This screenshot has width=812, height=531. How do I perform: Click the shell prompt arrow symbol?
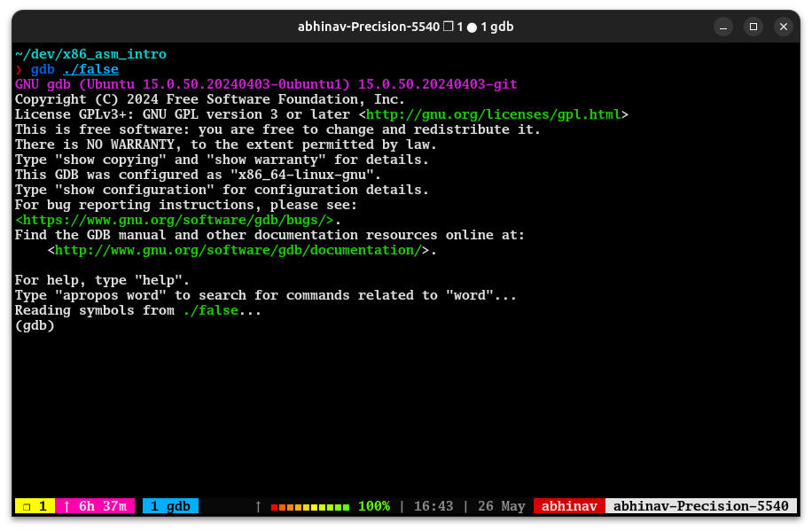(20, 69)
